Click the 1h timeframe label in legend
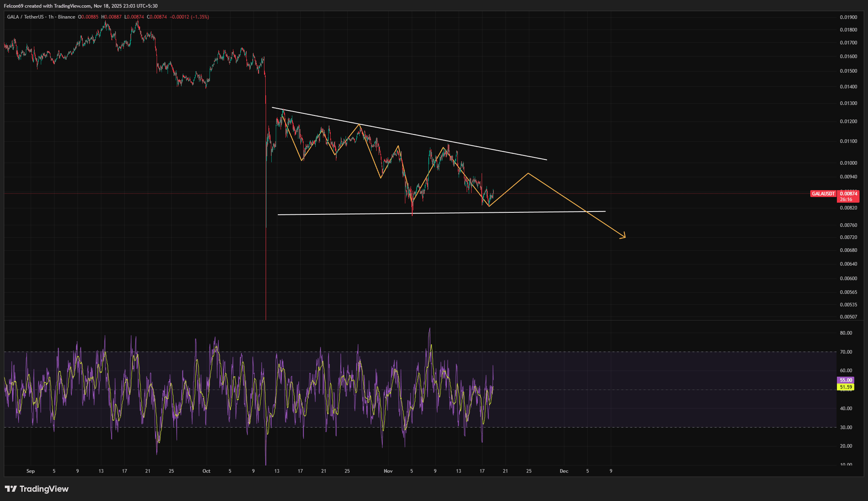Viewport: 868px width, 501px height. point(51,17)
